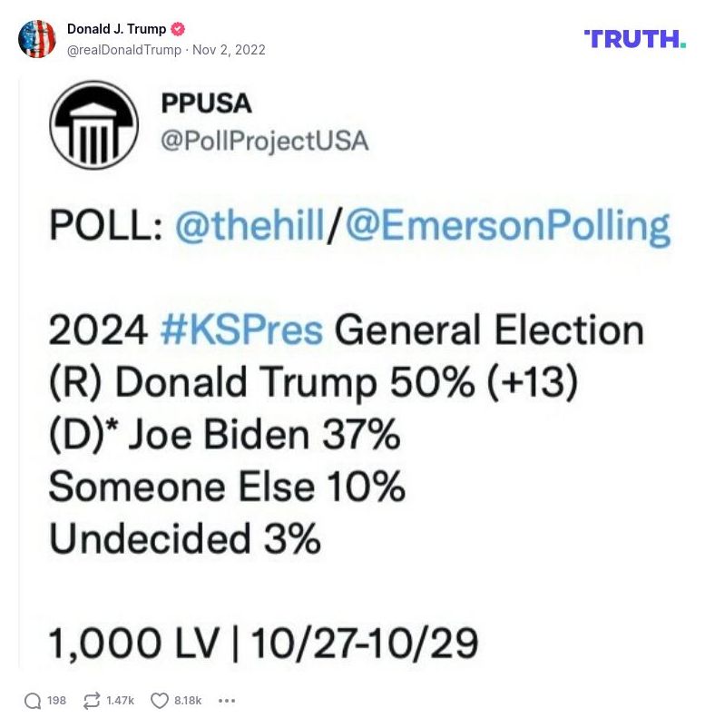Click Donald J. Trump's profile avatar

coord(37,38)
